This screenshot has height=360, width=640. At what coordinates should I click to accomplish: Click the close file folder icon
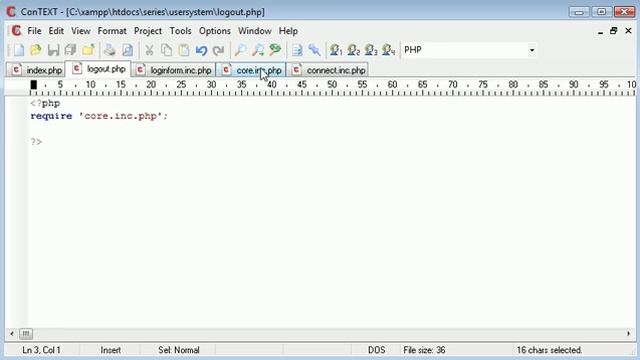pyautogui.click(x=88, y=50)
